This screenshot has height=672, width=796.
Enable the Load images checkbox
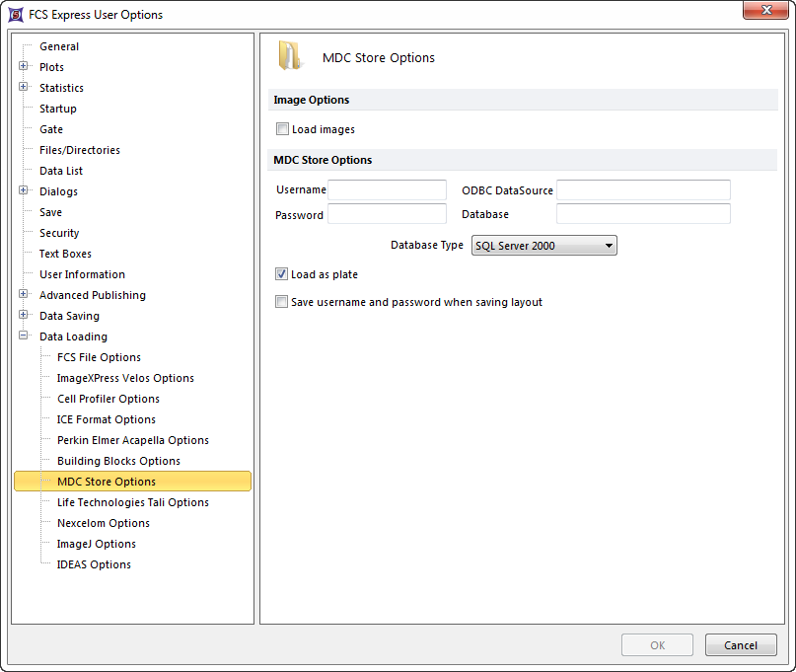pos(283,129)
